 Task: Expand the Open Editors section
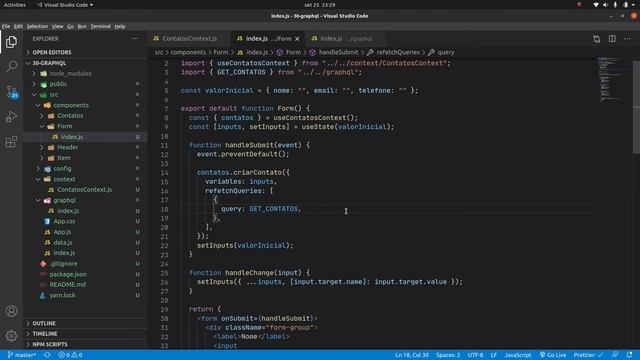click(x=85, y=53)
